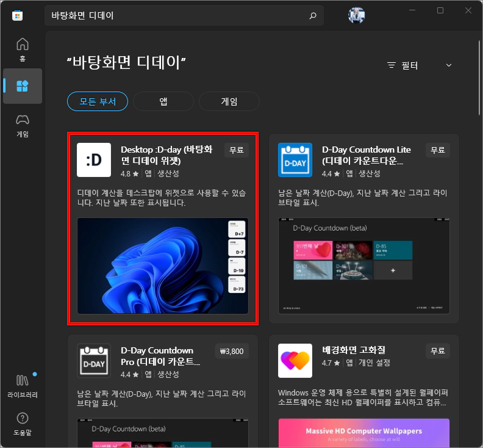Click the search box with 바탕화면 디데이
The width and height of the screenshot is (483, 448).
184,15
